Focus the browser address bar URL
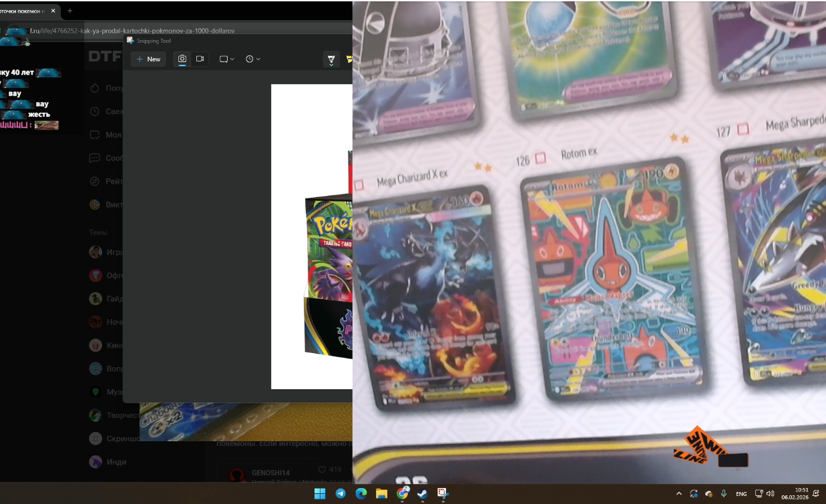 (x=132, y=30)
